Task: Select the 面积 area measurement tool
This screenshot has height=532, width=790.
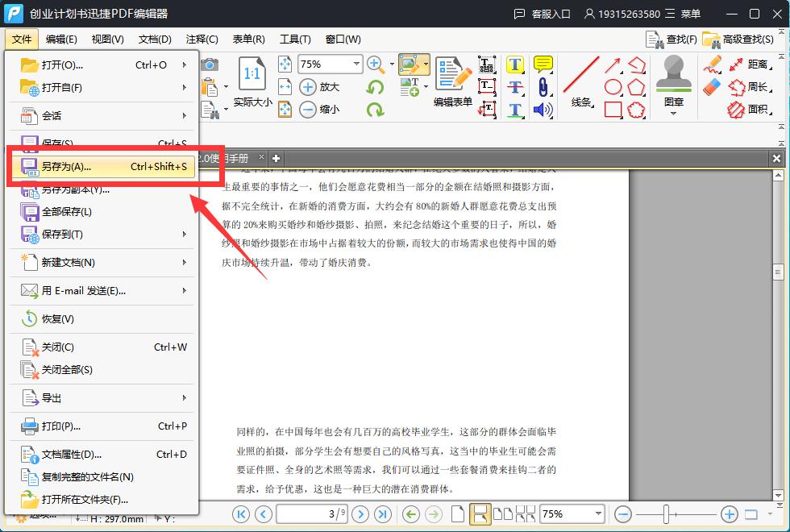Action: coord(755,109)
